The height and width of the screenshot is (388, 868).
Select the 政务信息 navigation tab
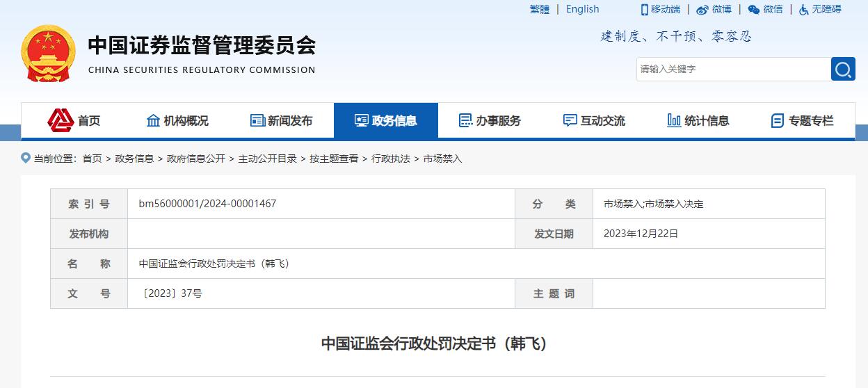pyautogui.click(x=386, y=120)
